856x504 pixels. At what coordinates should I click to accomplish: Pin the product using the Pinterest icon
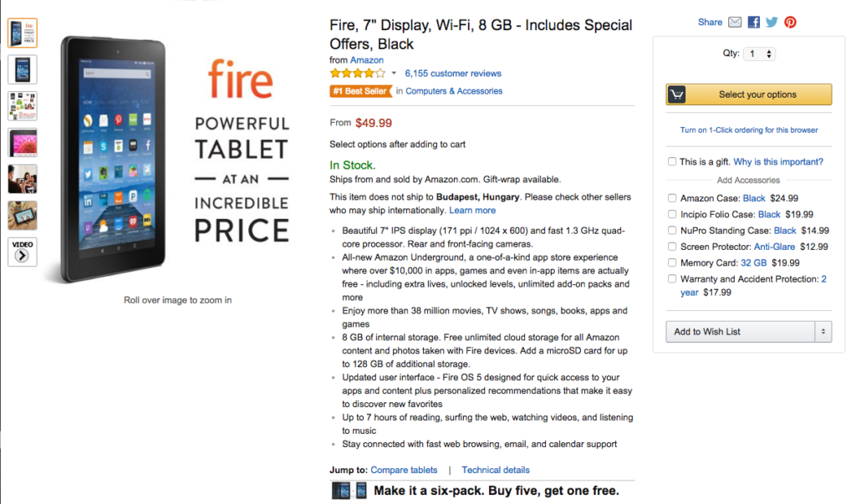pos(789,22)
